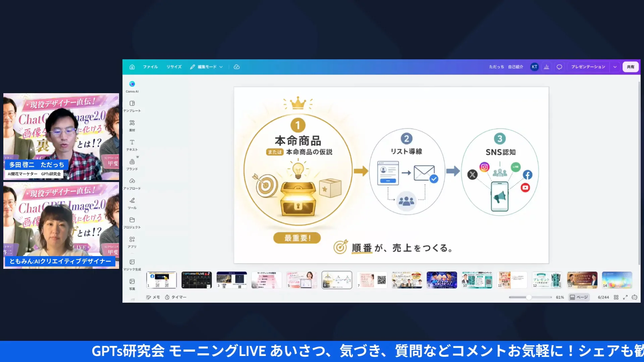Click the Instagram icon on slide
Viewport: 644px width, 362px height.
[x=484, y=167]
